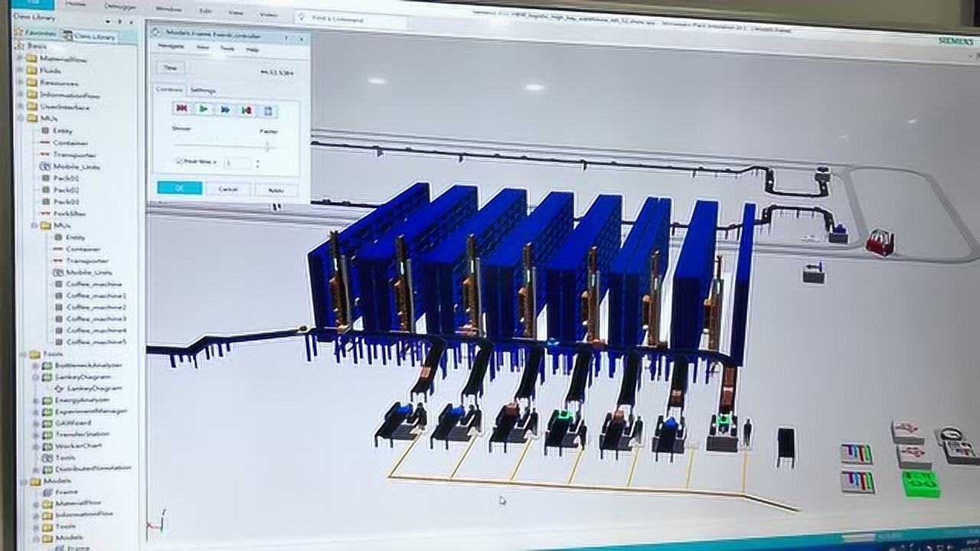Click the real time factor stepper arrows

[257, 163]
